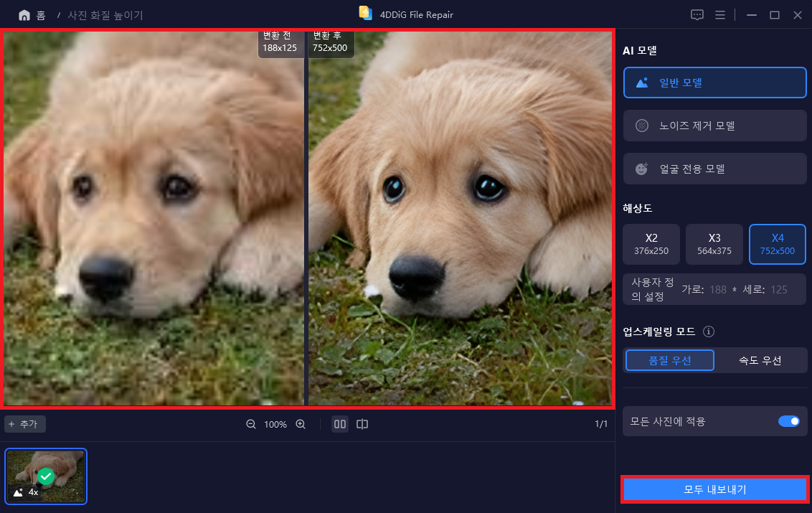Zoom out with the magnifier minus icon
Screen dimensions: 812x513
tap(251, 425)
